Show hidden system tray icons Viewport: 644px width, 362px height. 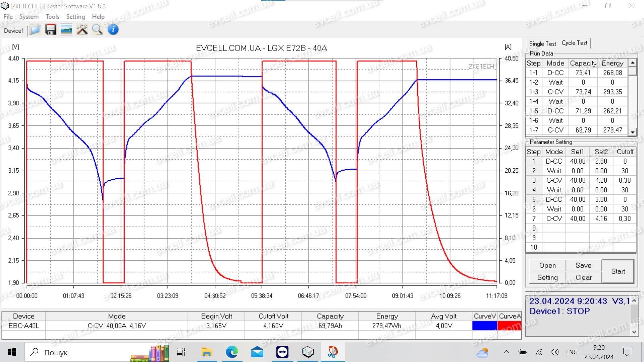pyautogui.click(x=506, y=352)
